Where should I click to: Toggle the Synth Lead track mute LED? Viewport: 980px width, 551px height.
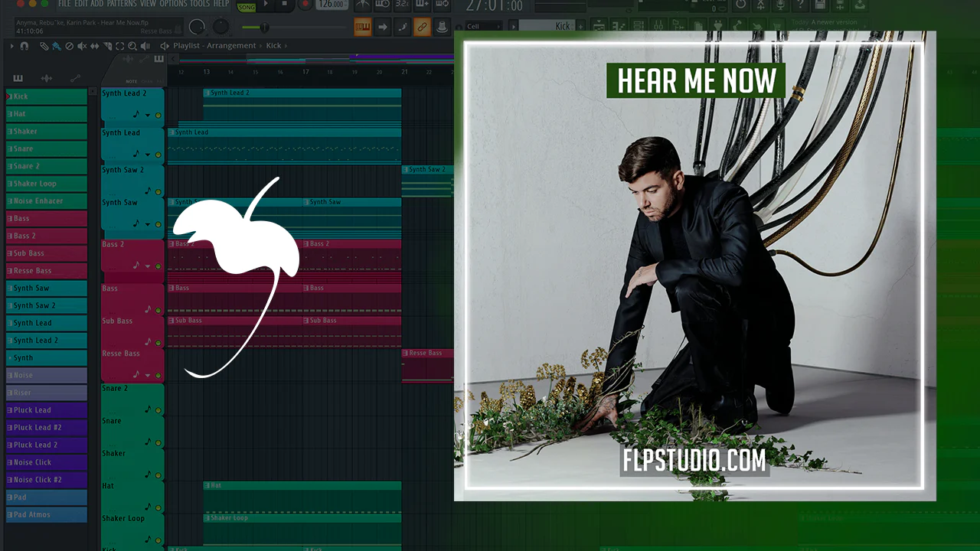[x=158, y=154]
